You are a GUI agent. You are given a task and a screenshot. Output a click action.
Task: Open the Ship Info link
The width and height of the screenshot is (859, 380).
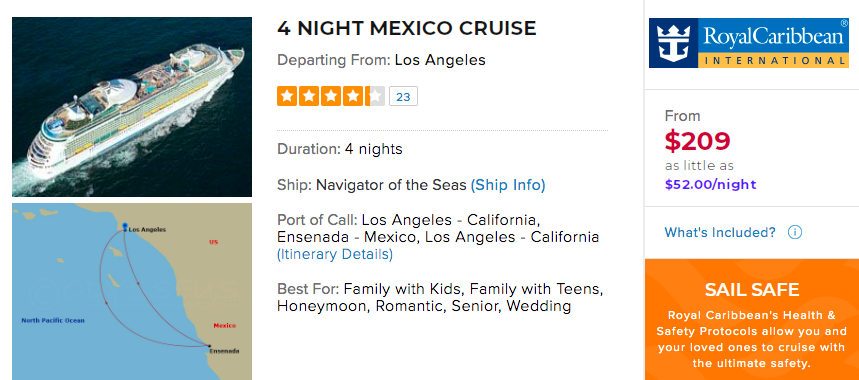pos(508,185)
